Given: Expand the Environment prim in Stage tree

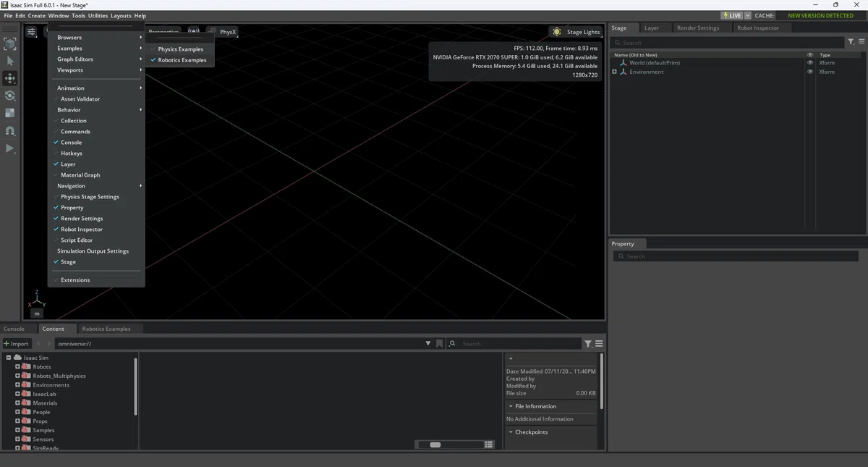Looking at the screenshot, I should point(614,72).
